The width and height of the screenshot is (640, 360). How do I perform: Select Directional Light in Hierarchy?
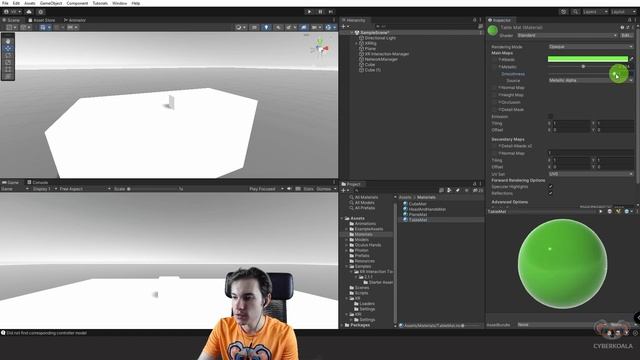(380, 38)
